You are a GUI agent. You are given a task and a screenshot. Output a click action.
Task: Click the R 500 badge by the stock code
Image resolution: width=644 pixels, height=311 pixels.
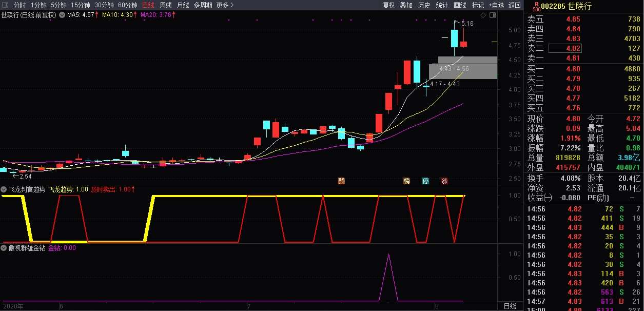tap(536, 6)
